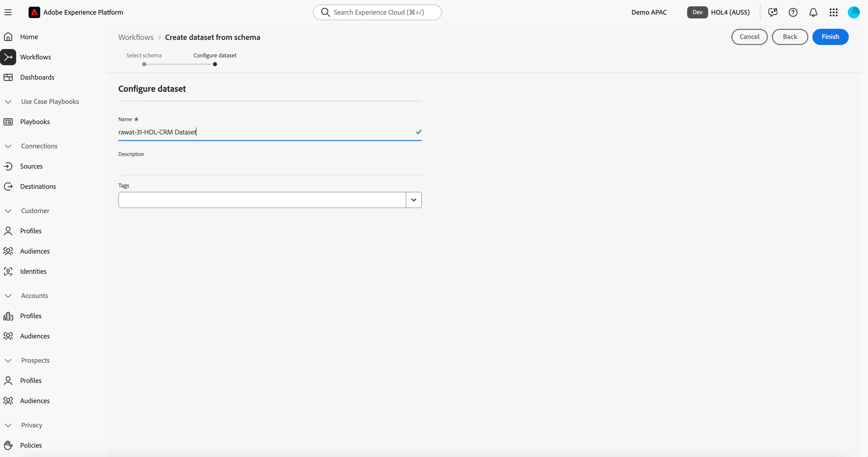Open Customer Profiles in the sidebar
This screenshot has width=868, height=457.
pos(31,231)
